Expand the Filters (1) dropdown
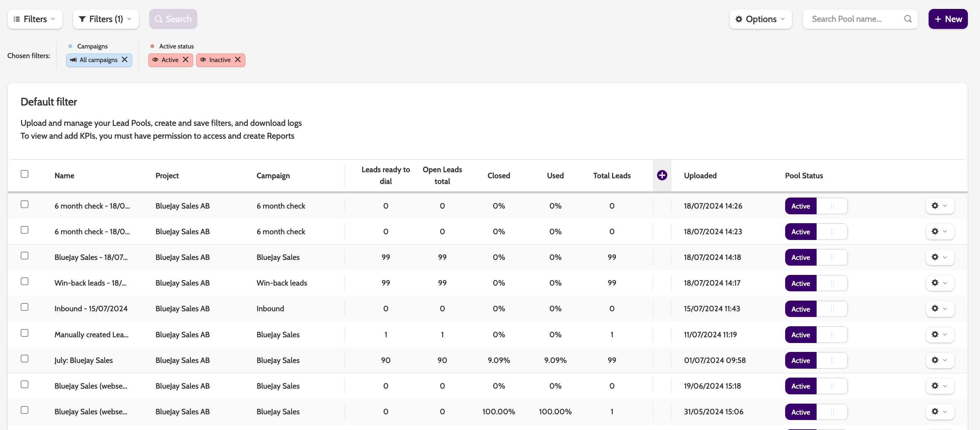This screenshot has width=980, height=430. 106,19
